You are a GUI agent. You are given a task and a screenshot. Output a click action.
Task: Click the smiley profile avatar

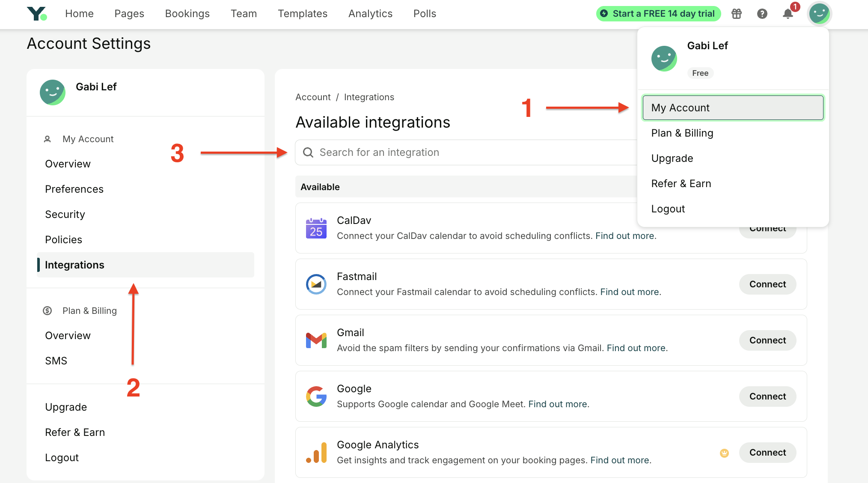[819, 13]
